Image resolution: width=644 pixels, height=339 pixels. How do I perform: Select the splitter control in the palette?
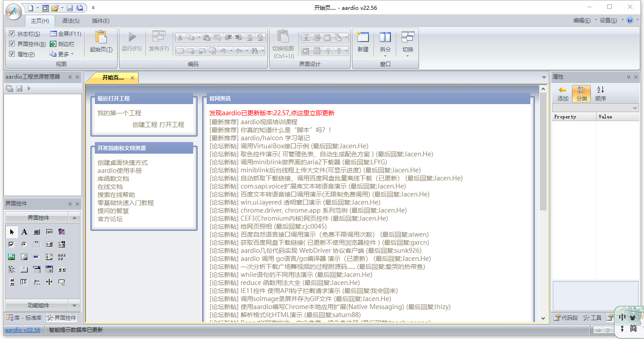pos(49,282)
